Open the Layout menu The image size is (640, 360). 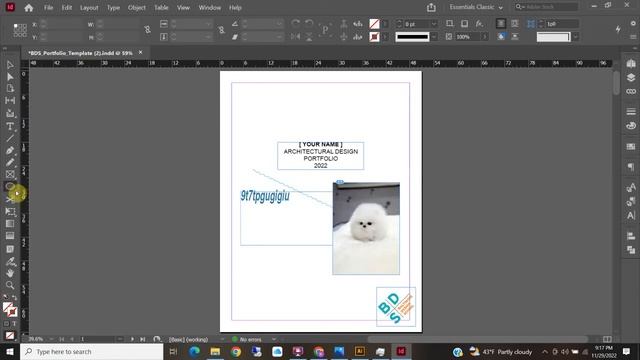pos(89,8)
